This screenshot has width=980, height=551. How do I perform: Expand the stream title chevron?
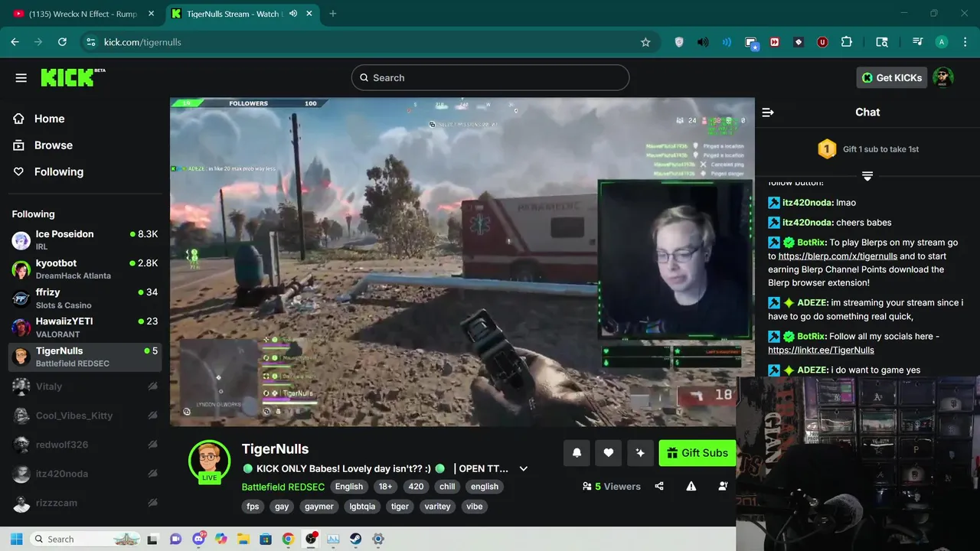click(x=524, y=468)
